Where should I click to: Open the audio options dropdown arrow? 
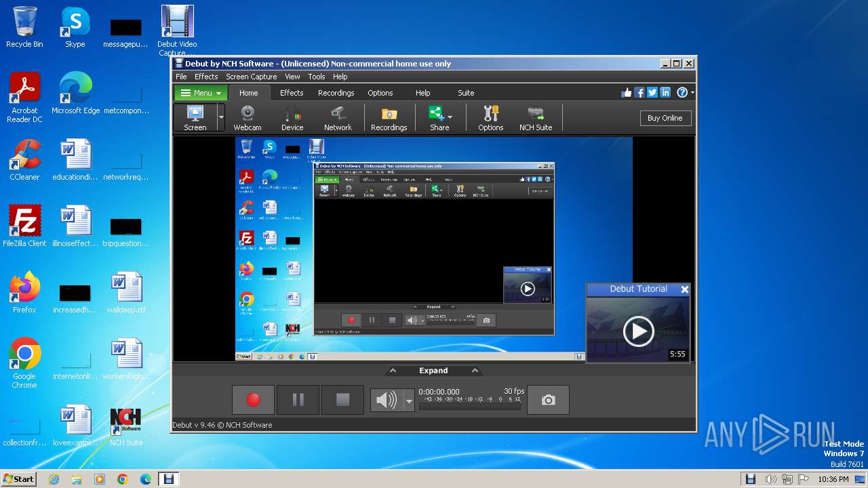coord(408,401)
